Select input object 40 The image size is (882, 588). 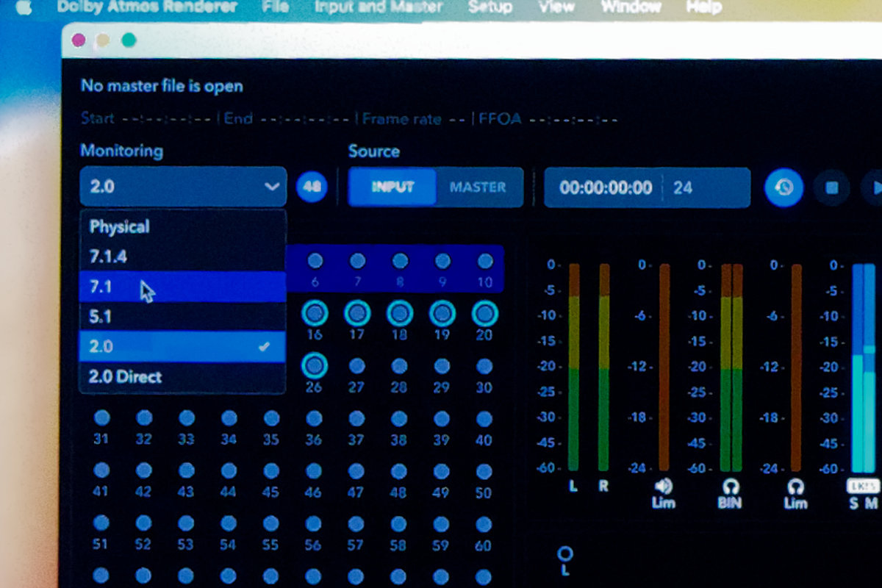(484, 417)
